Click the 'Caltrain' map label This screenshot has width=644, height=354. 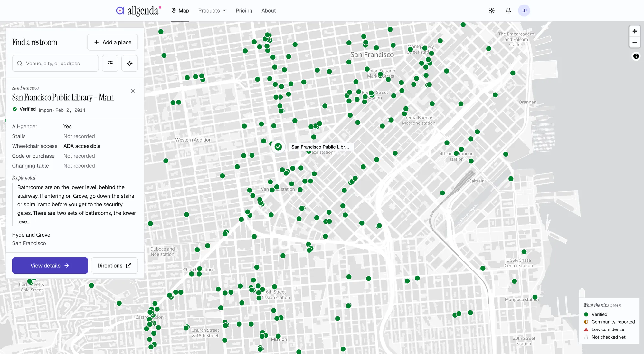coord(477,181)
